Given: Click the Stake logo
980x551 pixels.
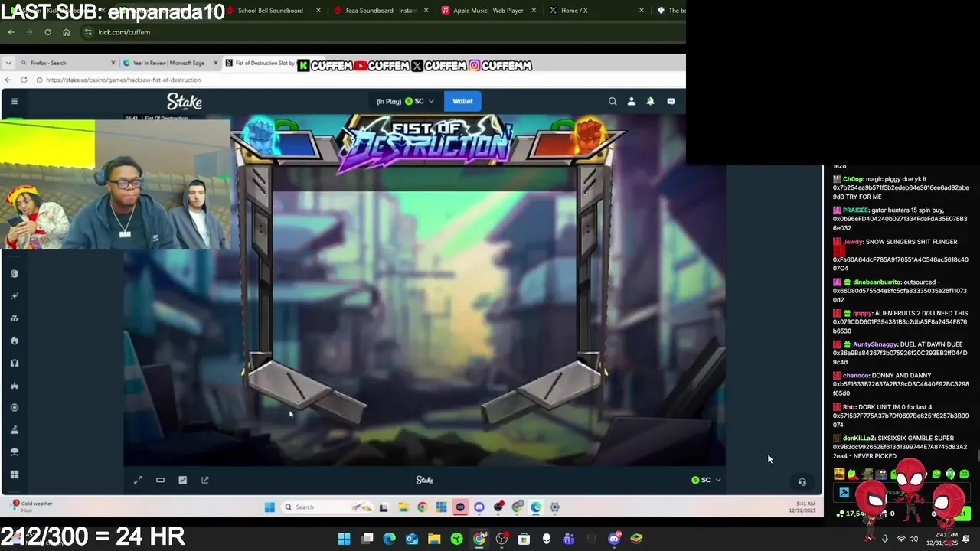Looking at the screenshot, I should tap(185, 101).
